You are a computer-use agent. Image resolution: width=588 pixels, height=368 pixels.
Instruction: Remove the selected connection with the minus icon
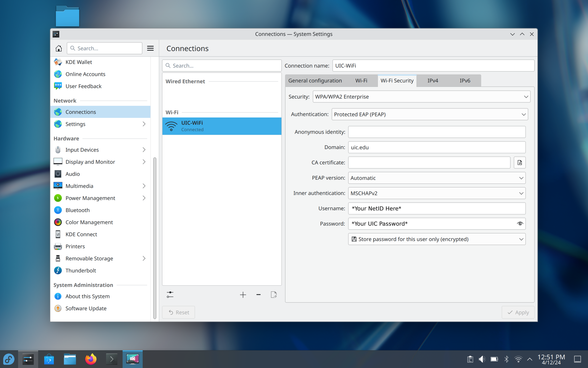[258, 295]
